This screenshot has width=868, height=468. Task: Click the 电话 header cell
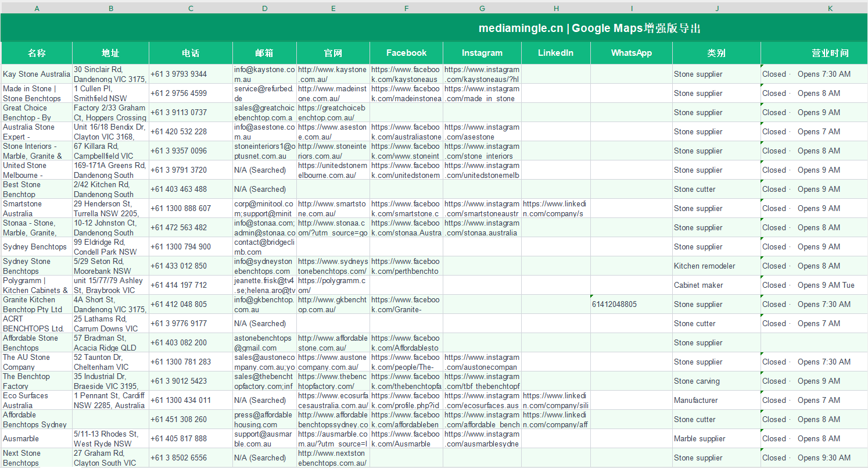(x=191, y=53)
